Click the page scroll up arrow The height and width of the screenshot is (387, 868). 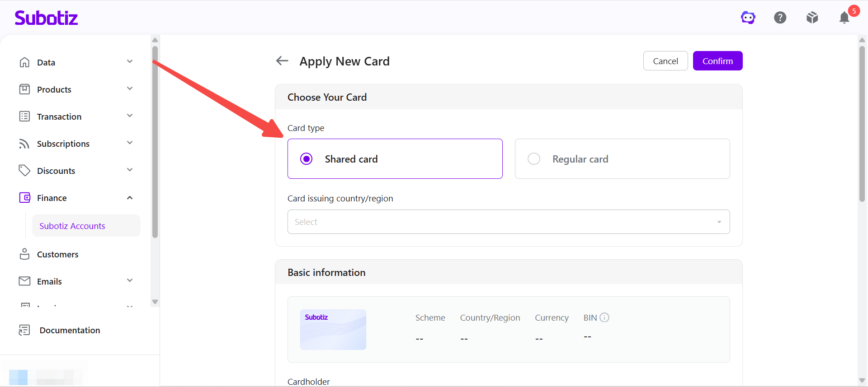[x=862, y=40]
